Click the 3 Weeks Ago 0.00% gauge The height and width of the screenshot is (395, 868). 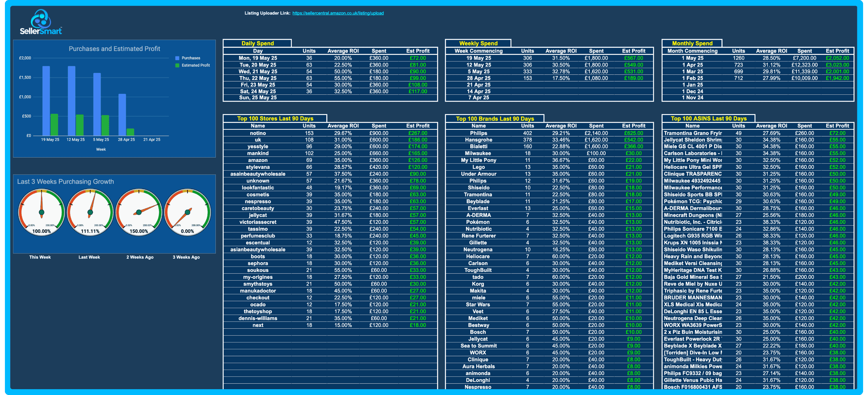pos(187,212)
